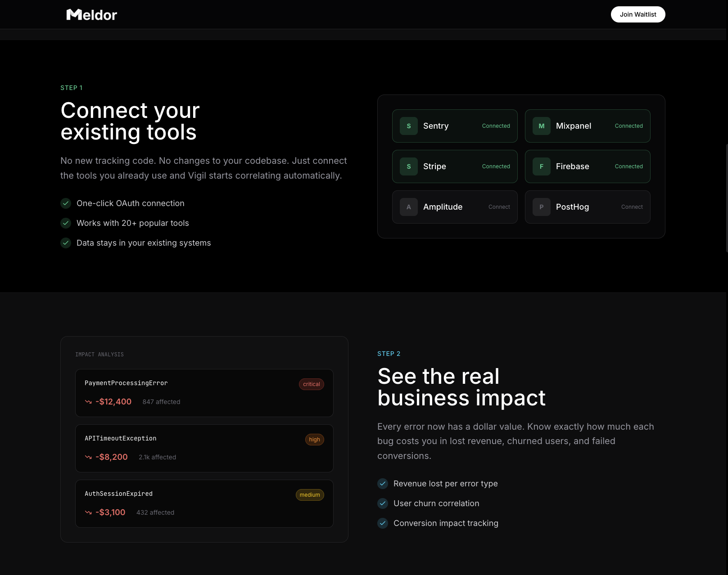Image resolution: width=728 pixels, height=575 pixels.
Task: Toggle the One-click OAuth connection checkmark
Action: (65, 203)
